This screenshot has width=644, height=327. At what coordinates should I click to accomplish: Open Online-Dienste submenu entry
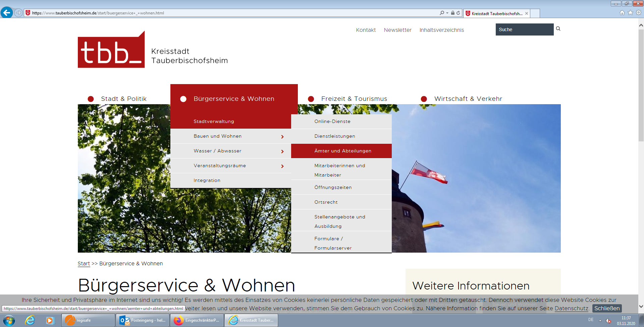(x=341, y=121)
